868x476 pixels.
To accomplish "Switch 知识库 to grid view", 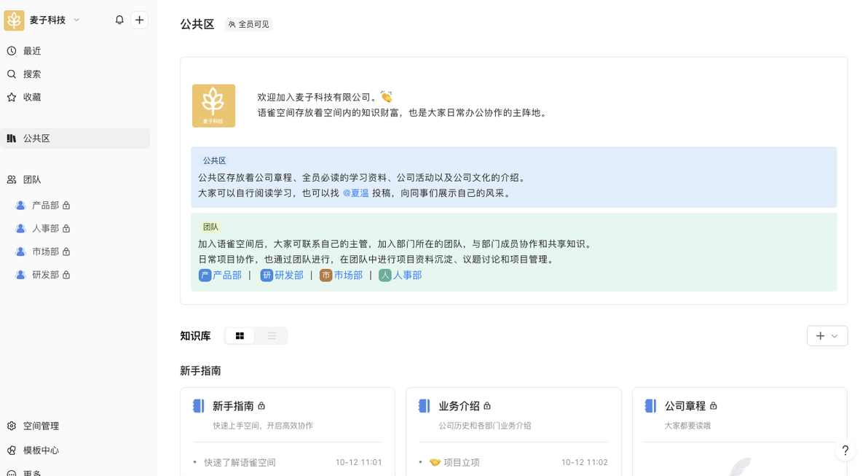I will tap(240, 336).
